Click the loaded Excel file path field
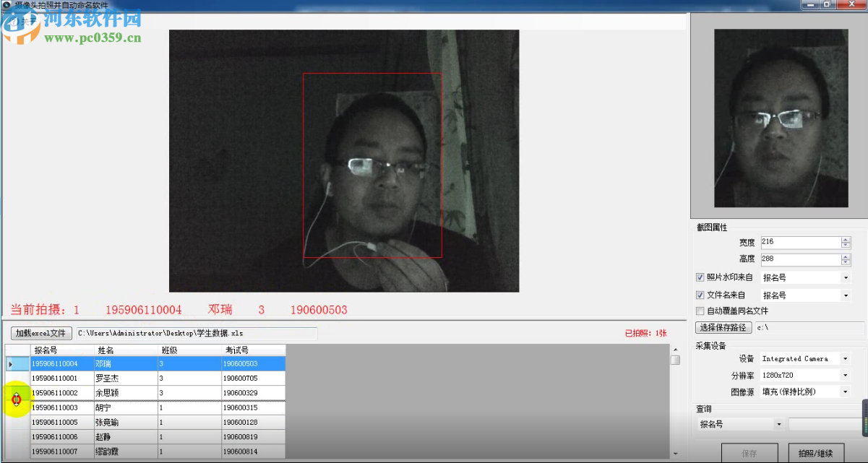 click(196, 333)
